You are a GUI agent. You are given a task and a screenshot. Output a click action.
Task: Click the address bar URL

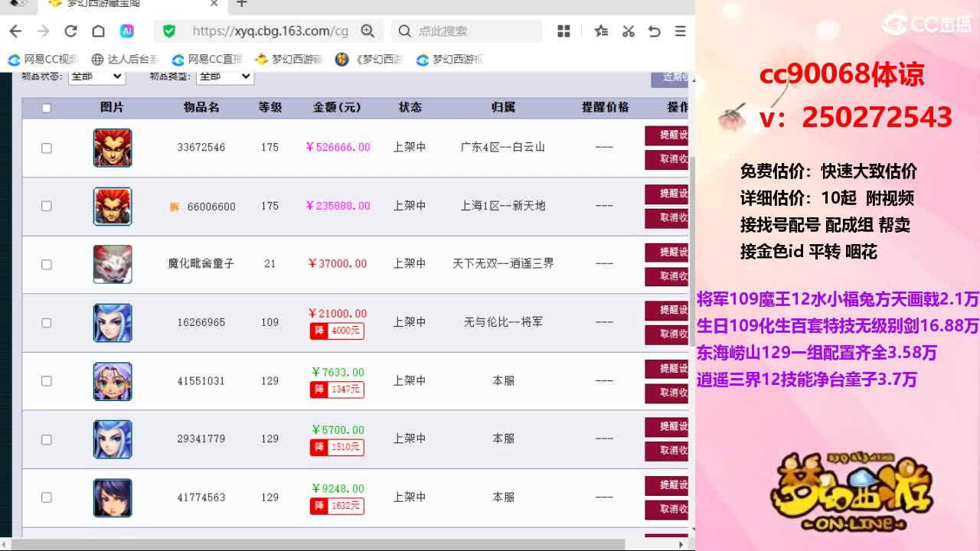270,31
